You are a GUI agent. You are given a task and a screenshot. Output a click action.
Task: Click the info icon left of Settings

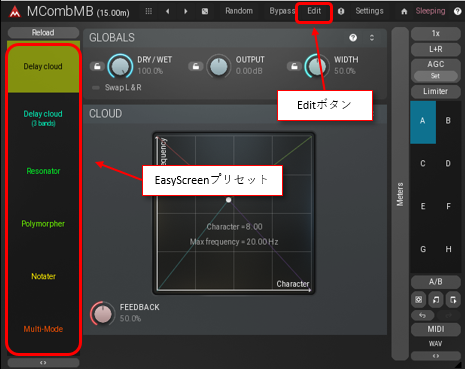point(341,11)
